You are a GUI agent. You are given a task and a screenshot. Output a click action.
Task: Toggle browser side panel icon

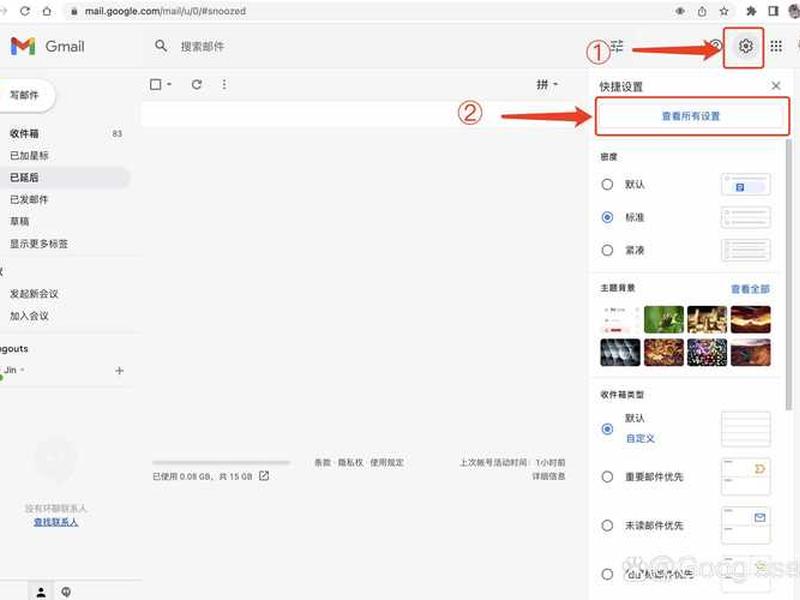tap(773, 11)
